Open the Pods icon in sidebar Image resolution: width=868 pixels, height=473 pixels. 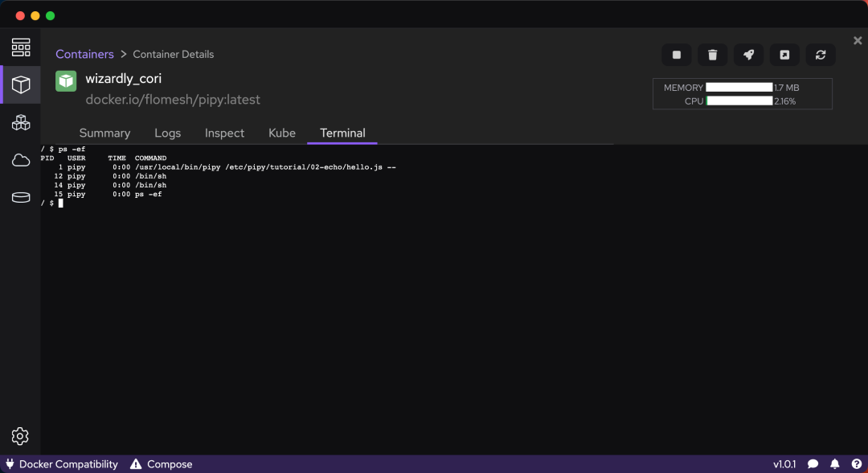click(x=20, y=122)
